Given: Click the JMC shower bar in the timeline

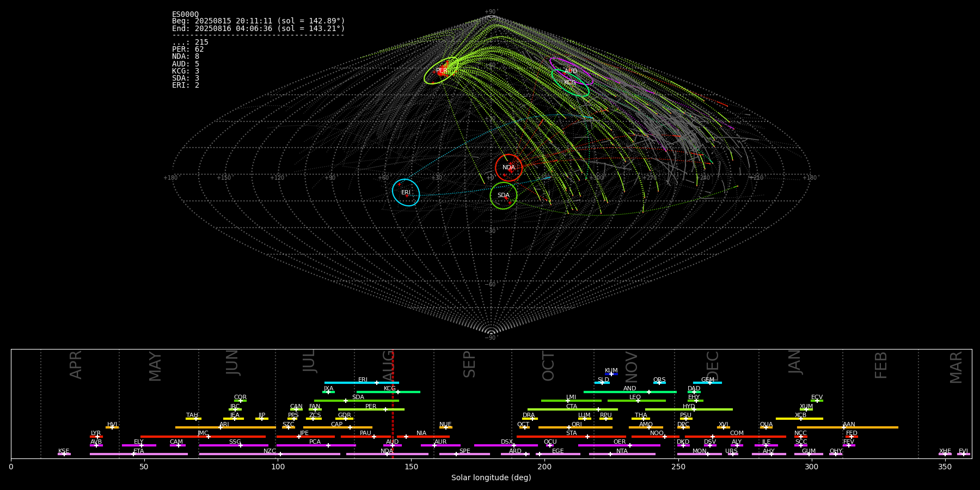Looking at the screenshot, I should click(x=203, y=437).
